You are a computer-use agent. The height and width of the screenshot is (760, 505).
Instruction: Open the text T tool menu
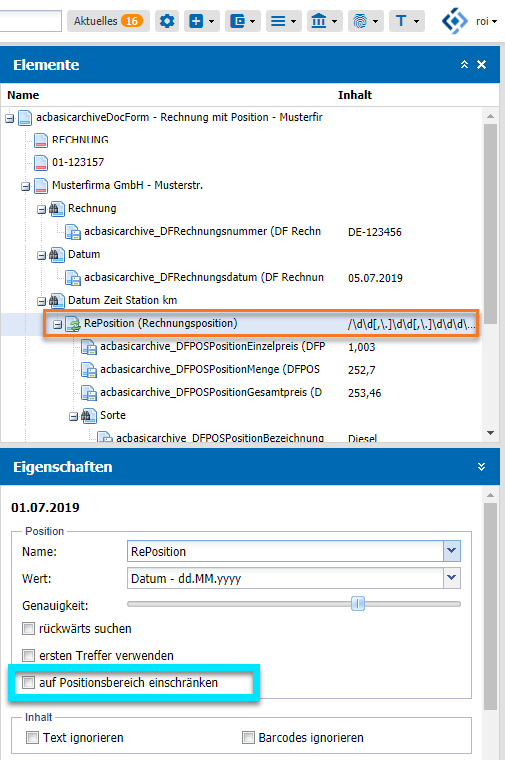tap(407, 21)
